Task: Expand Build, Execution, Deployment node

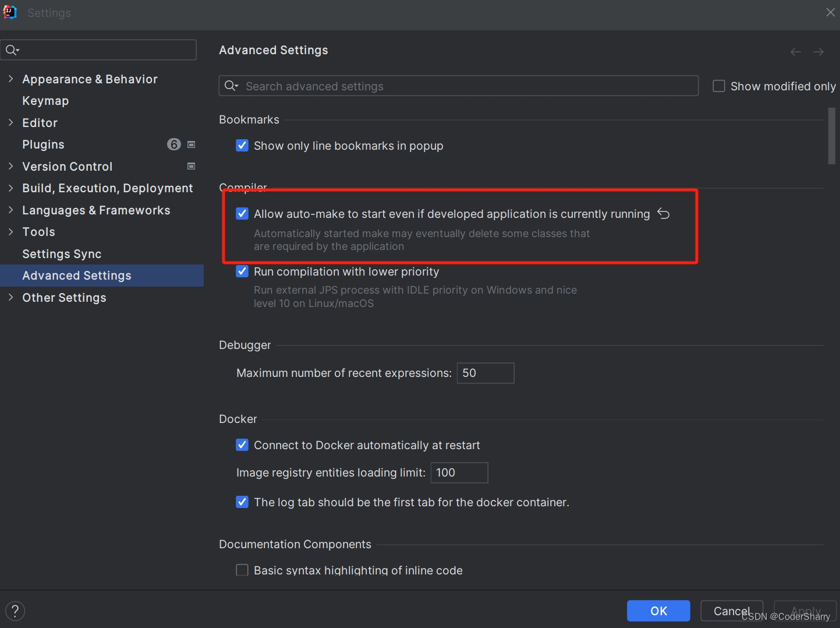Action: point(10,188)
